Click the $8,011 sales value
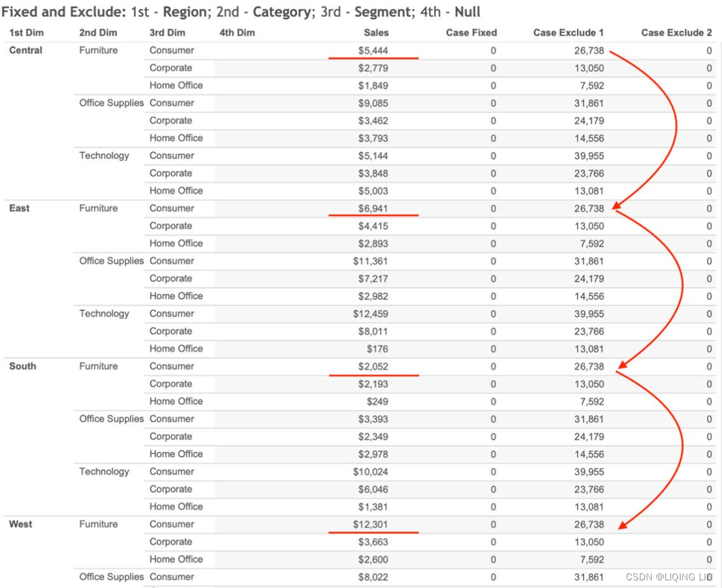 point(373,332)
